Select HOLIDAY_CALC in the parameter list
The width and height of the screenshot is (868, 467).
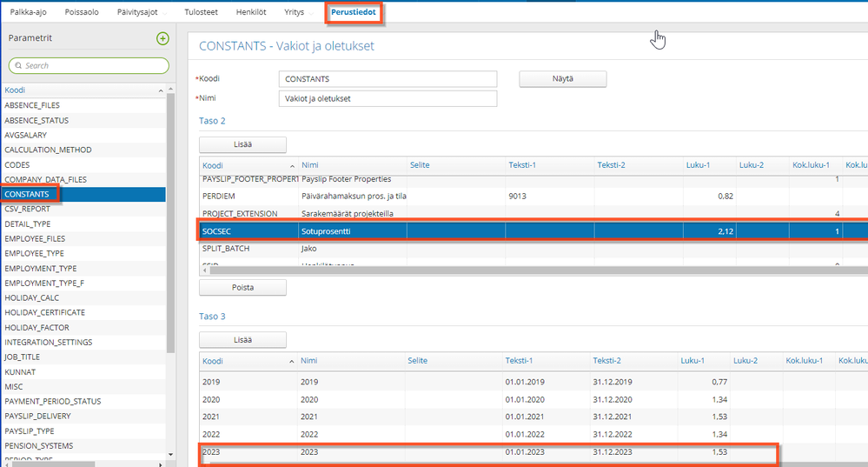[x=33, y=297]
